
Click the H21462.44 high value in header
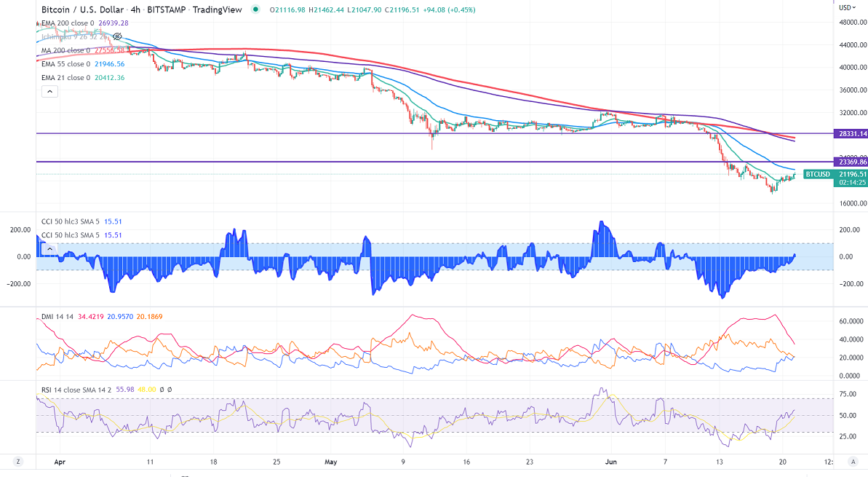[326, 10]
